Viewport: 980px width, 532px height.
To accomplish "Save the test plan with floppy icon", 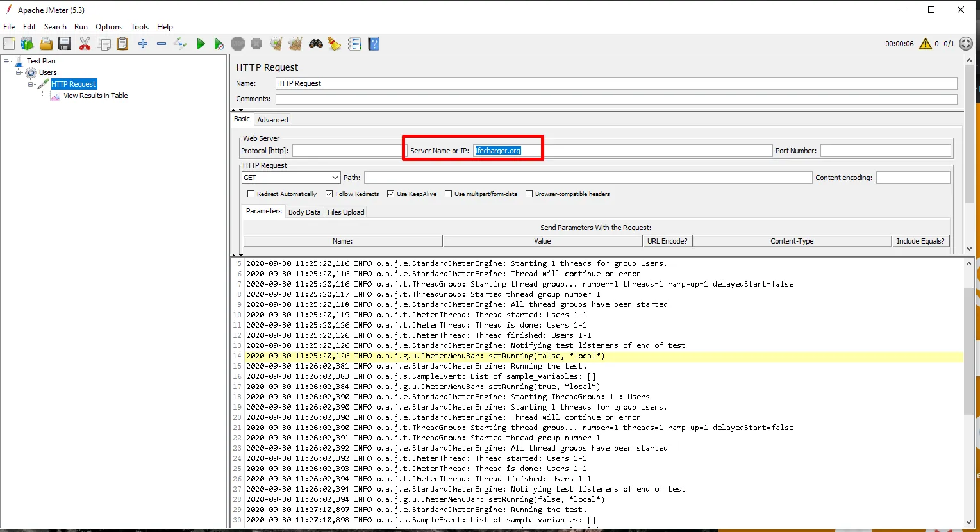I will pos(65,44).
